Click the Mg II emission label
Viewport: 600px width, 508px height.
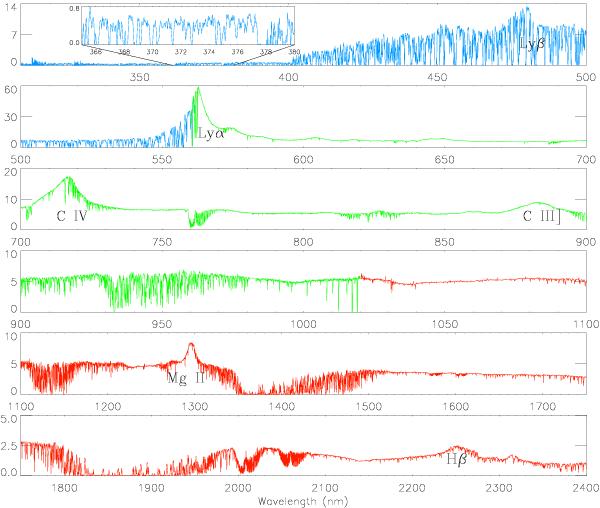tap(189, 376)
